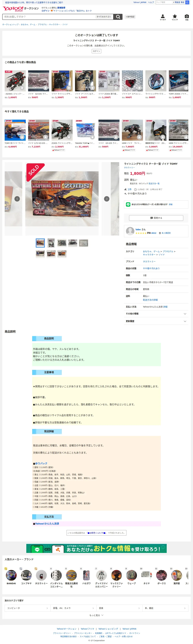The image size is (193, 644).
Task: Open the すべてのカテゴリ dropdown in search bar
Action: click(104, 17)
